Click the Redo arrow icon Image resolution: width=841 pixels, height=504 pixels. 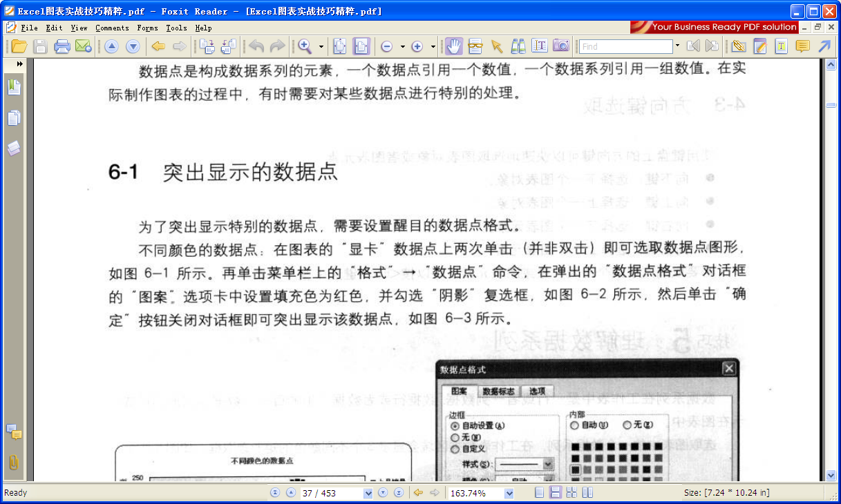[277, 46]
